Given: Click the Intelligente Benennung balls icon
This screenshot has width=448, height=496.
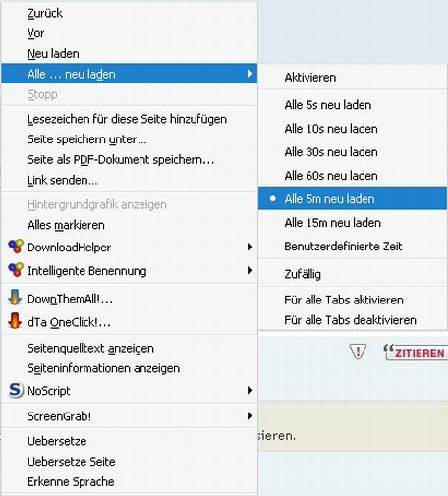Looking at the screenshot, I should 16,270.
